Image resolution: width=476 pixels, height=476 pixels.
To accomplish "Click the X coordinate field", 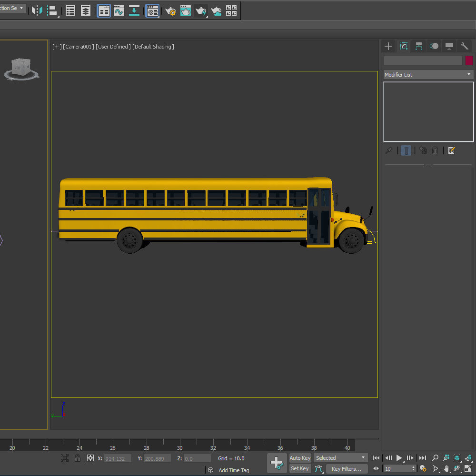I will coord(118,458).
